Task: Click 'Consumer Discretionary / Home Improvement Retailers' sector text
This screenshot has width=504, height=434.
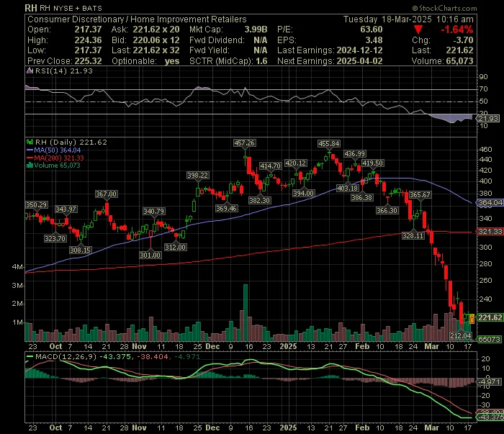Action: [x=137, y=19]
